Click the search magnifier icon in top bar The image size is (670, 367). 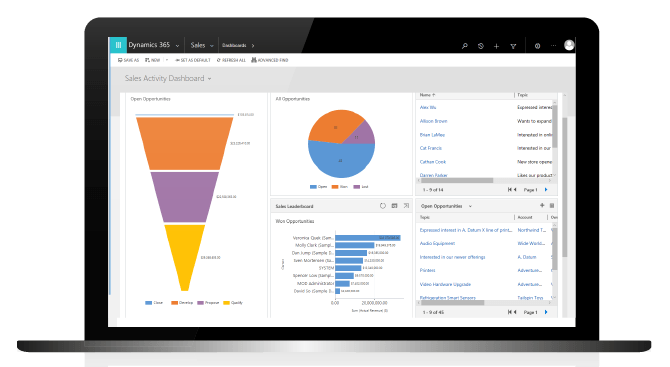click(464, 46)
